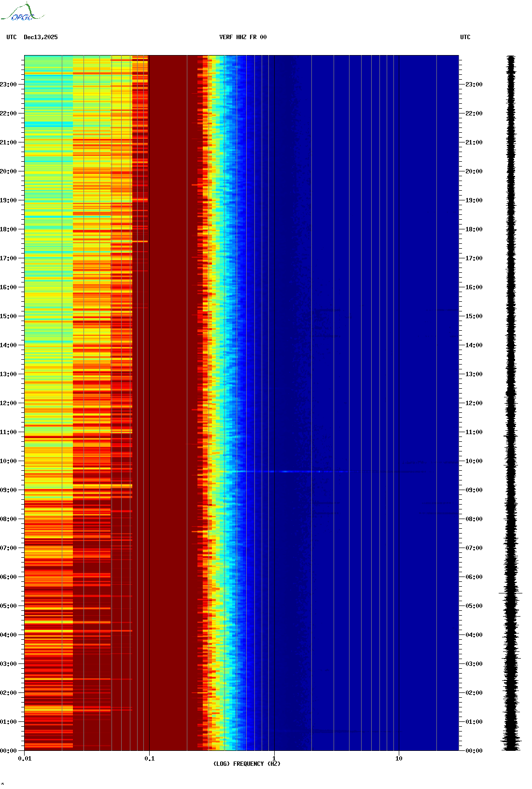Image resolution: width=532 pixels, height=789 pixels.
Task: Click the (LOG) FREQUENCY (HZ) axis title
Action: click(x=247, y=764)
